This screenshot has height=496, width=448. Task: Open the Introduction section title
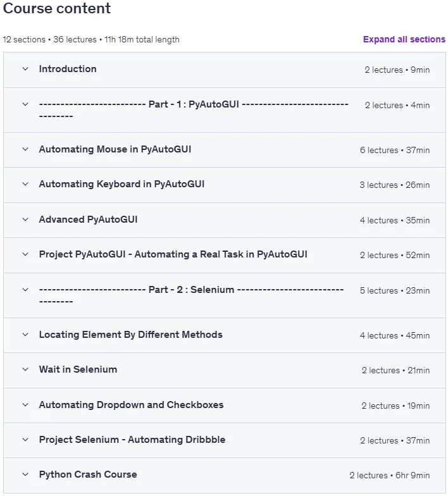click(x=68, y=69)
